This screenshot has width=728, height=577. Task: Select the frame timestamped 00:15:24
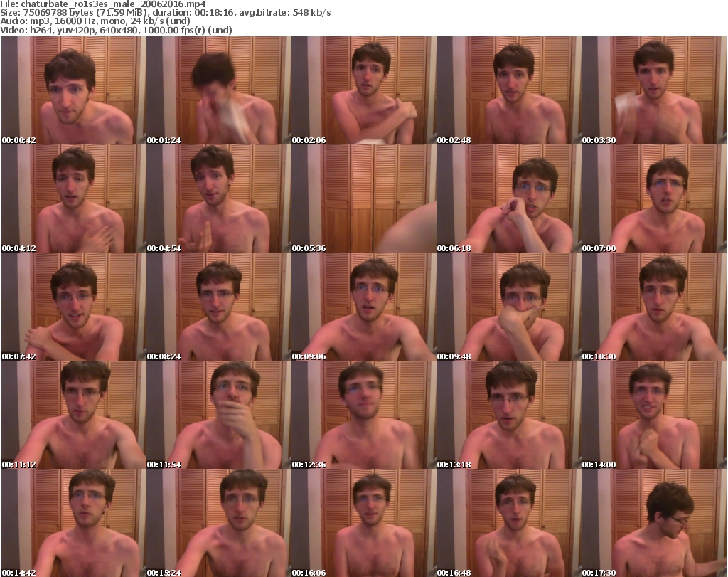tap(219, 523)
